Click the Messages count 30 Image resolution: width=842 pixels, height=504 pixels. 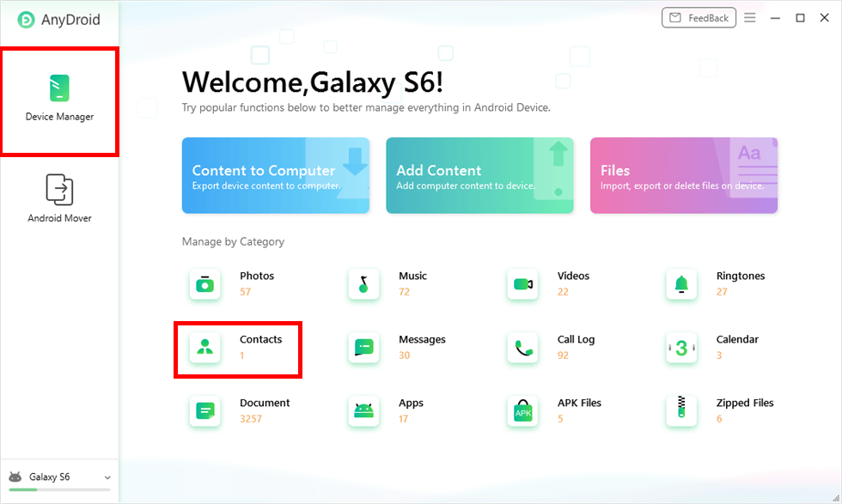[x=405, y=355]
